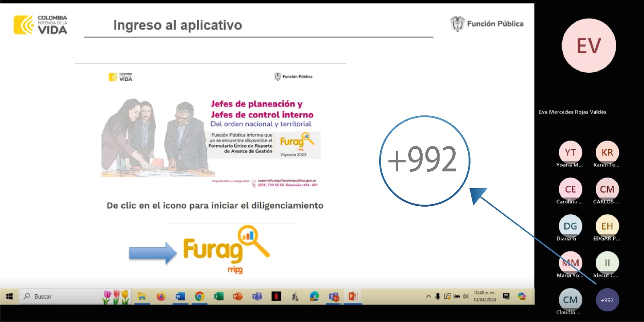Open the Firefox browser from the taskbar
Viewport: 644px width, 322px height.
161,297
